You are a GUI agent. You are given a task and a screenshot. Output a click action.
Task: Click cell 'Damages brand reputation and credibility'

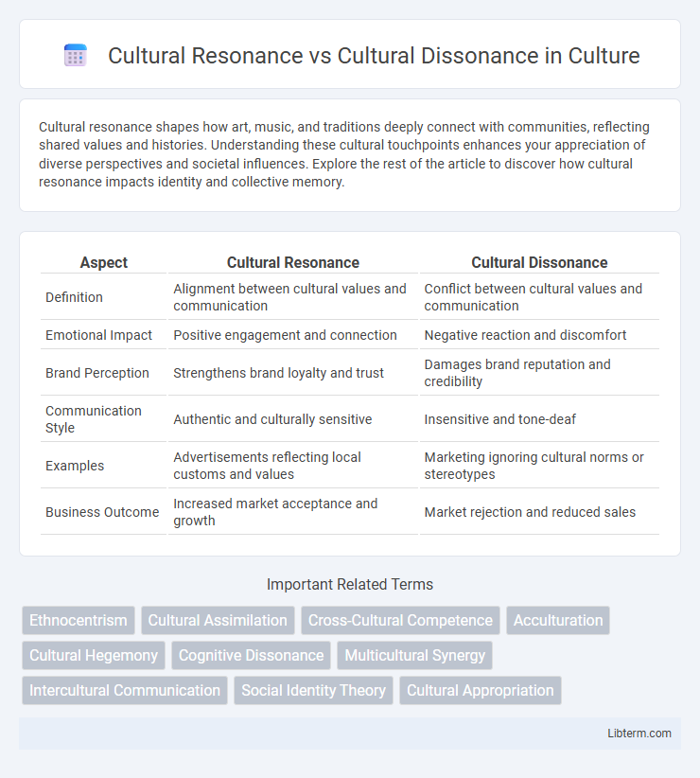[539, 373]
